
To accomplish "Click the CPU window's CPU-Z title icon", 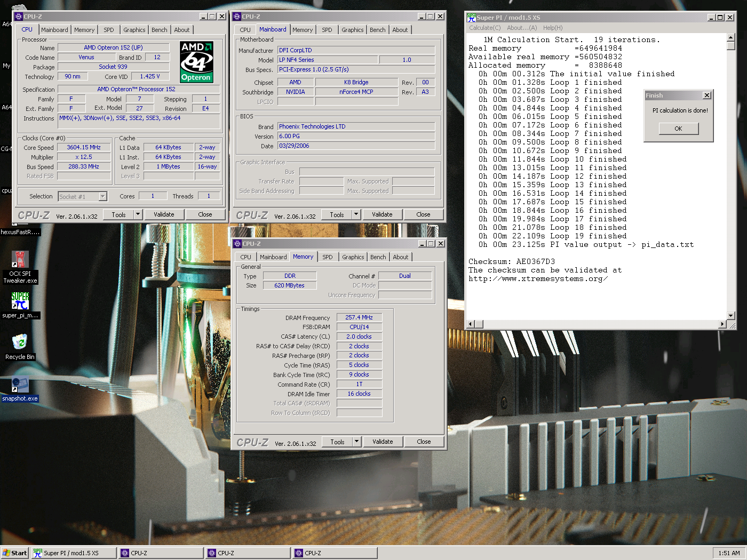I will point(19,17).
